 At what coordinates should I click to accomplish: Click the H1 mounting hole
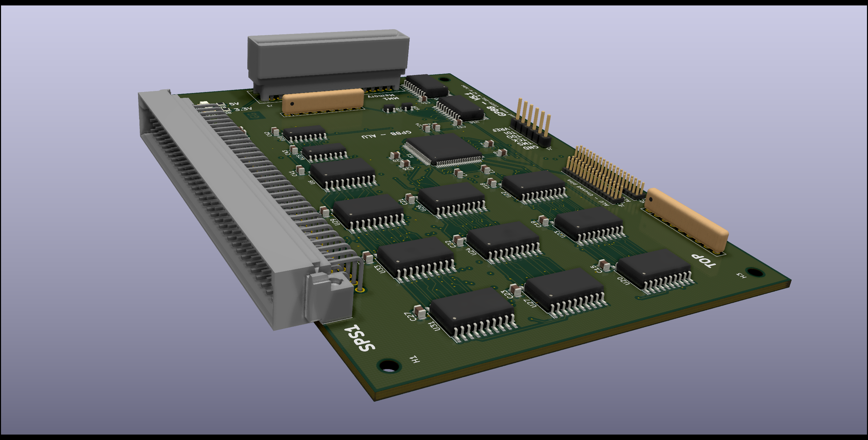pyautogui.click(x=389, y=366)
